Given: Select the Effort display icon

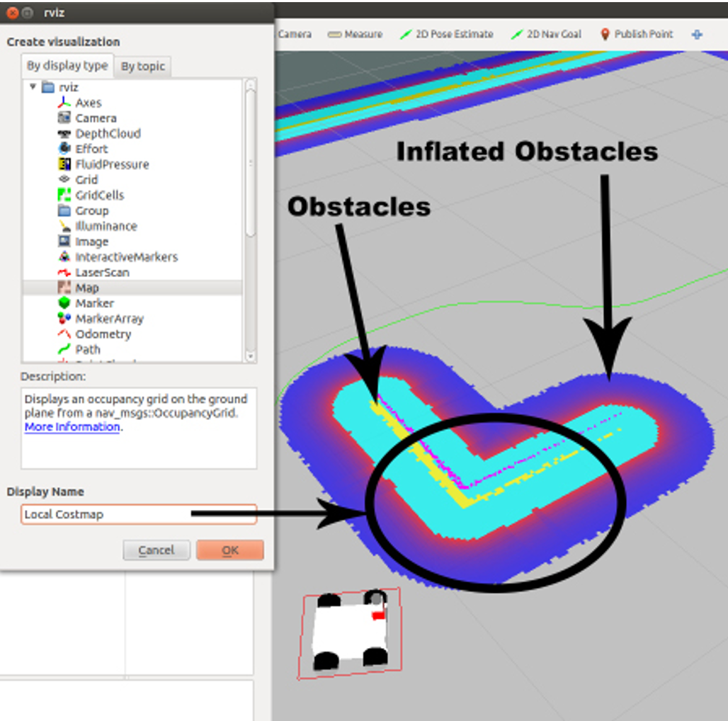Looking at the screenshot, I should (64, 149).
